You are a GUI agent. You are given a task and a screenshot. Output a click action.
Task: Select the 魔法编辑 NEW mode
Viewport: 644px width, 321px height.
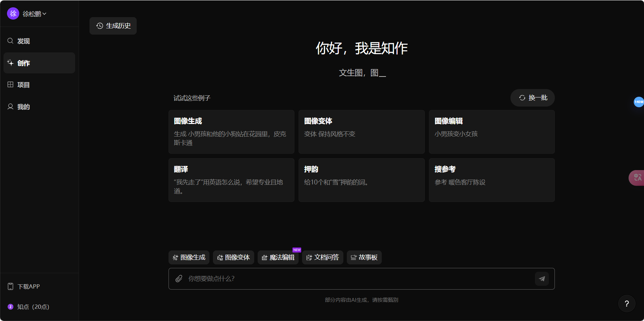pos(278,257)
